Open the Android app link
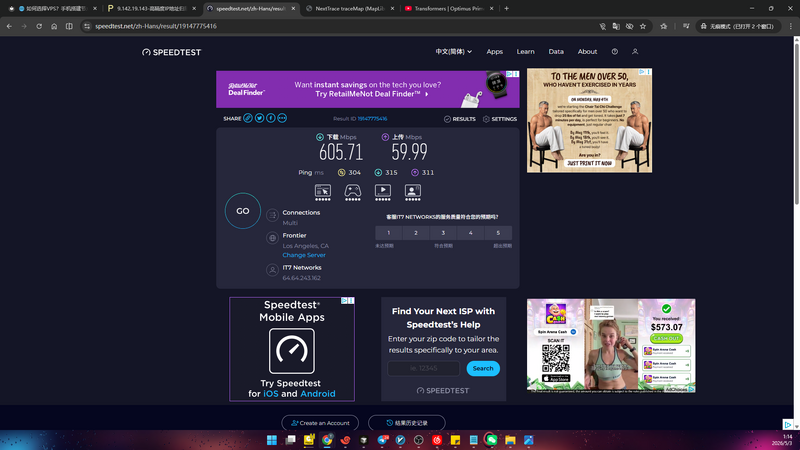This screenshot has height=450, width=800. 318,394
